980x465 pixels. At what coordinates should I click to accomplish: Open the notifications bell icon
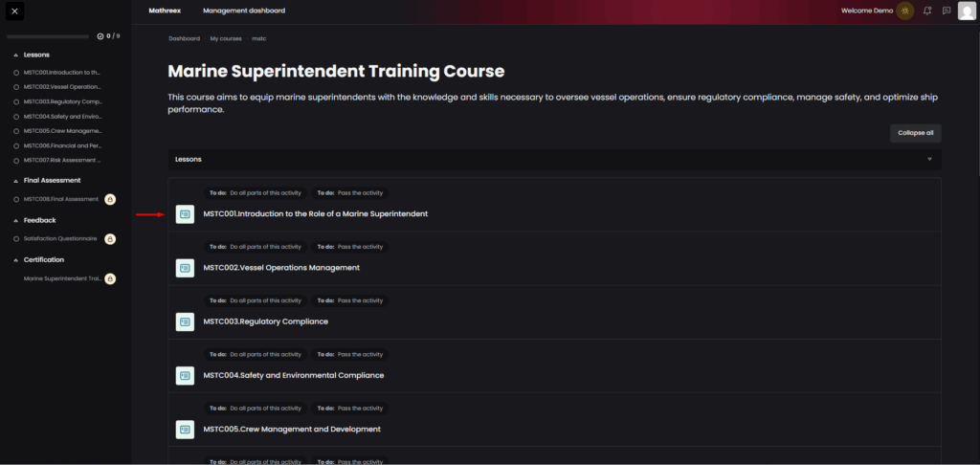pyautogui.click(x=927, y=11)
